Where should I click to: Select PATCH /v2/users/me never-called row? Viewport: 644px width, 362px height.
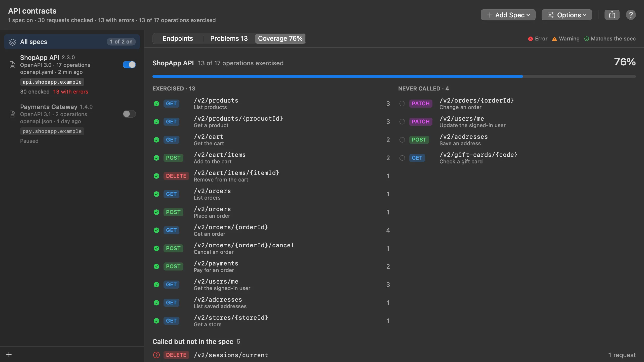coord(517,122)
